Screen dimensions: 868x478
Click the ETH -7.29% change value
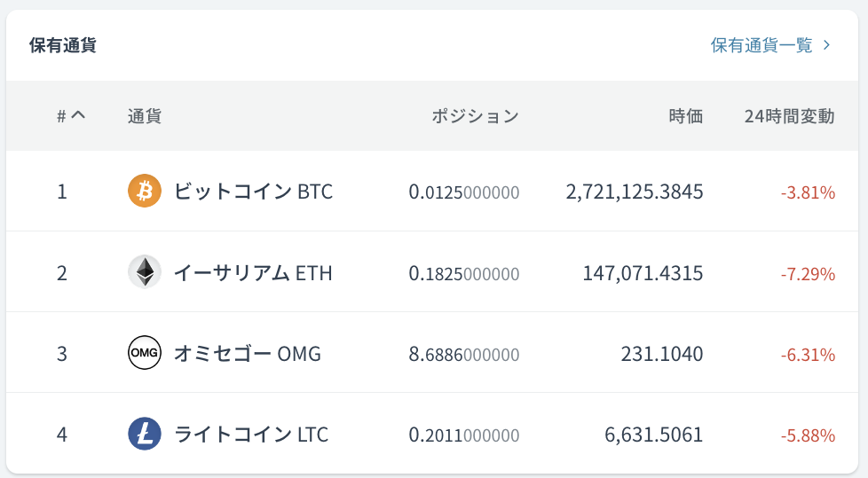pyautogui.click(x=808, y=274)
